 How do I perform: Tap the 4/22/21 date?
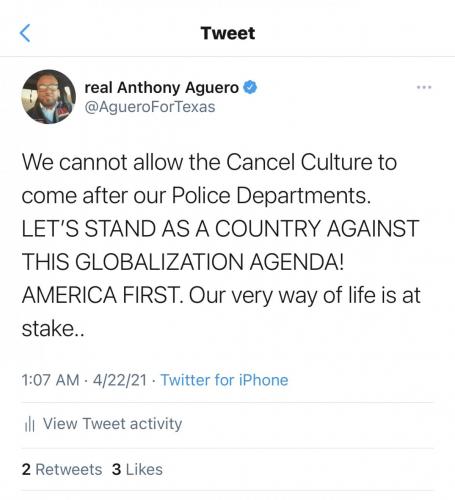(120, 380)
